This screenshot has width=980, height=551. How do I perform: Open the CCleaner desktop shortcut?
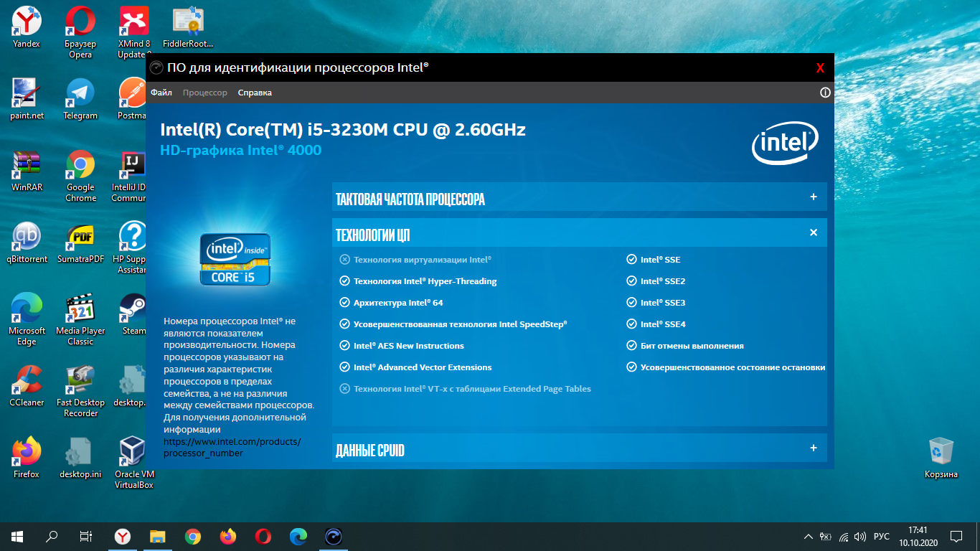click(x=27, y=386)
